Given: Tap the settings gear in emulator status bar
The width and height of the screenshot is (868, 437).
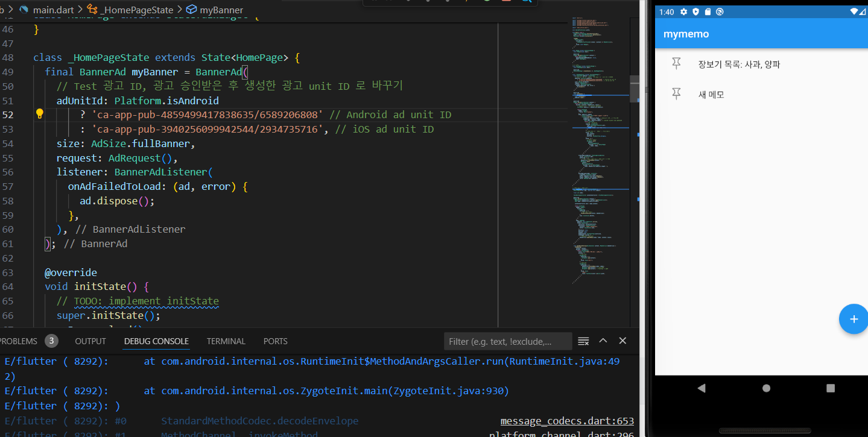Looking at the screenshot, I should coord(683,11).
